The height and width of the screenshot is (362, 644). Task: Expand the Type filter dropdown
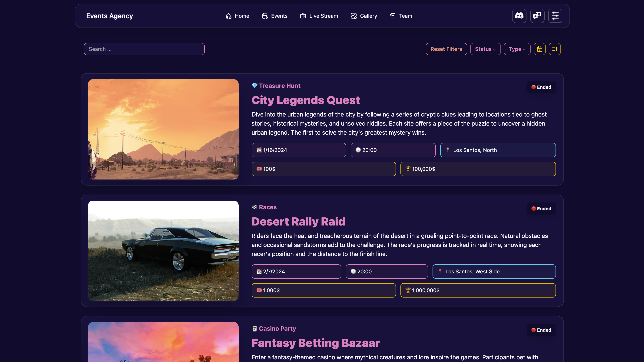(x=517, y=49)
